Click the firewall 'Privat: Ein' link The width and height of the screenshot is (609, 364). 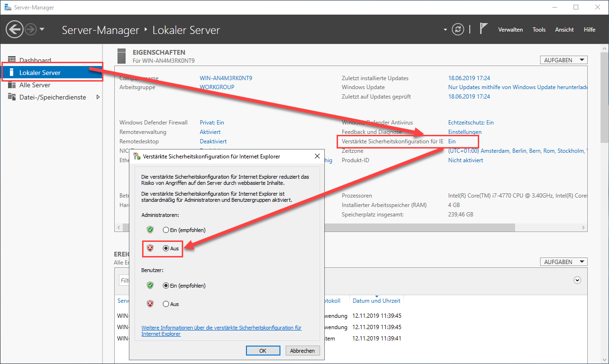point(212,123)
